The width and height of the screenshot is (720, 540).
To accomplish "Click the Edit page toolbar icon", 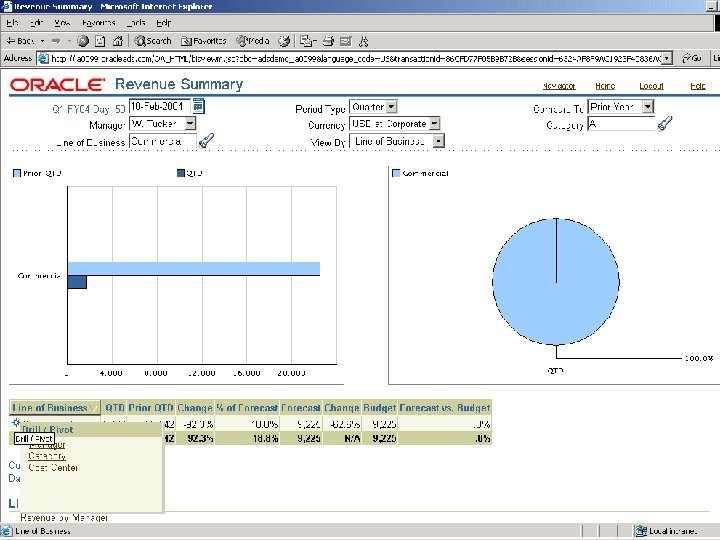I will tap(345, 41).
